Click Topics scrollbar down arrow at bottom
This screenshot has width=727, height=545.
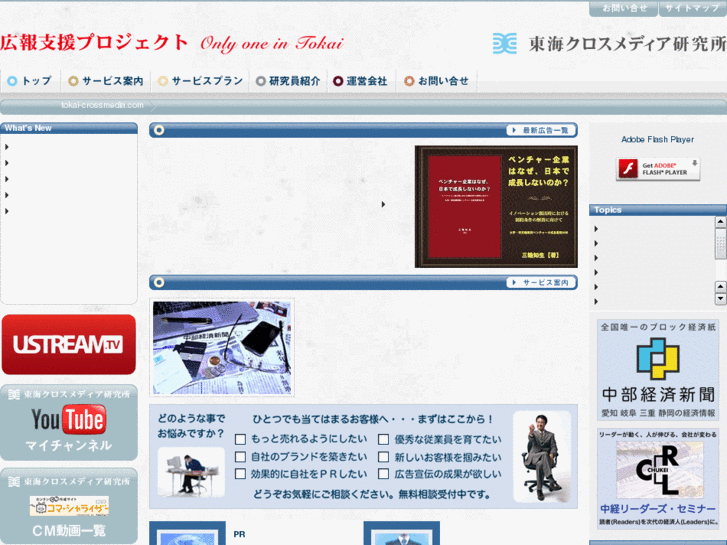(721, 300)
